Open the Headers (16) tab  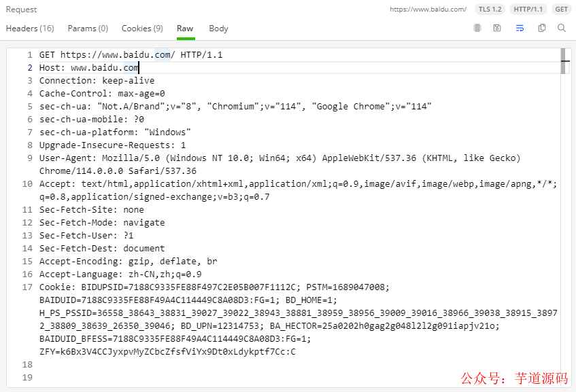[x=30, y=29]
